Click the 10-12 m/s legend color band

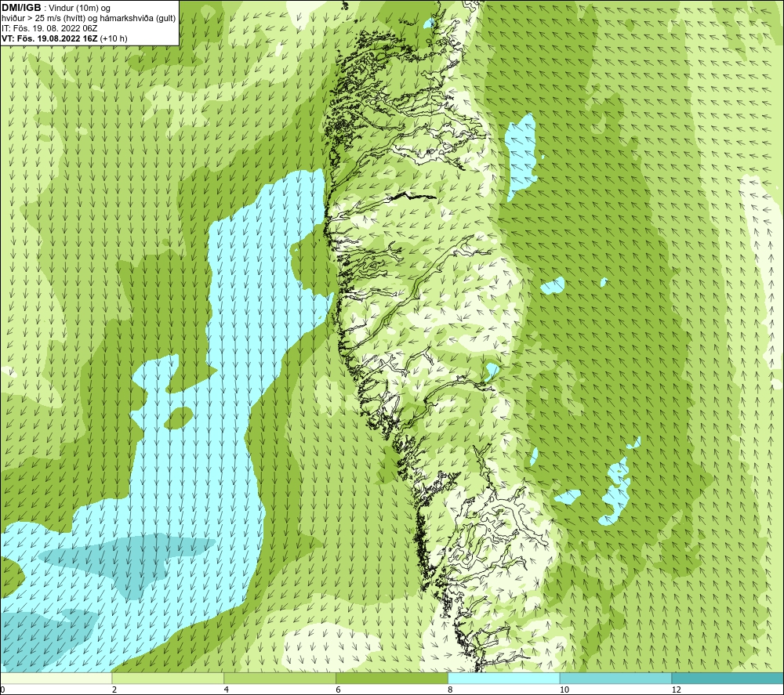(x=616, y=678)
